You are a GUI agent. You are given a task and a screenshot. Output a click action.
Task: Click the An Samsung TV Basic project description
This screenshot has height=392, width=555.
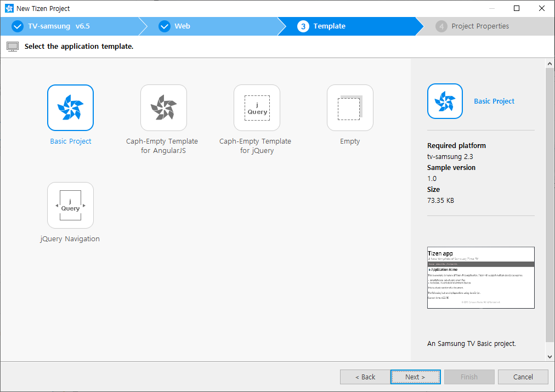(472, 344)
